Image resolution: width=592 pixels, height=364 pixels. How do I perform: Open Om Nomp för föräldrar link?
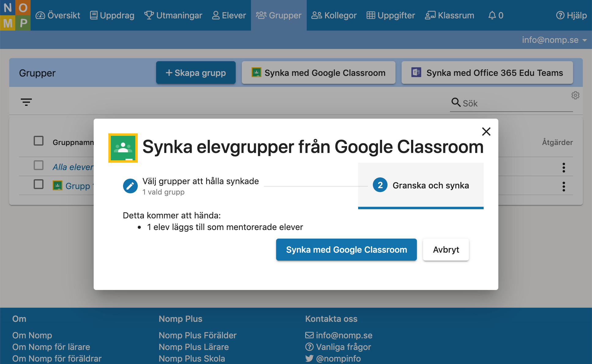(x=57, y=358)
